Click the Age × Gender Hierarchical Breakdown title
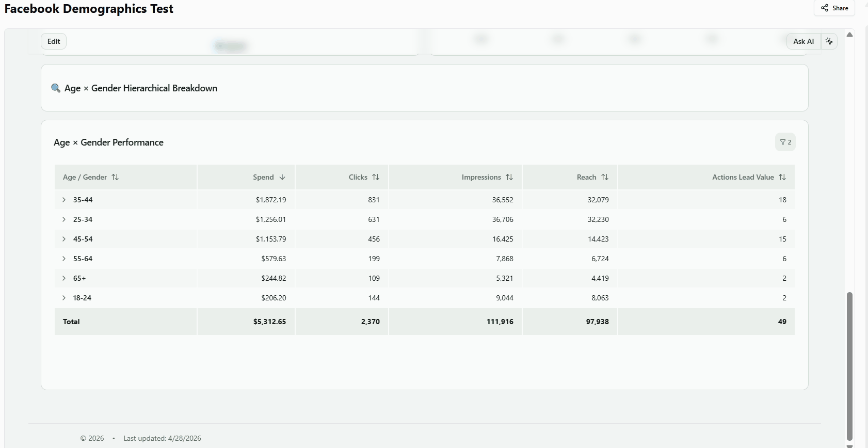This screenshot has width=868, height=448. point(141,88)
